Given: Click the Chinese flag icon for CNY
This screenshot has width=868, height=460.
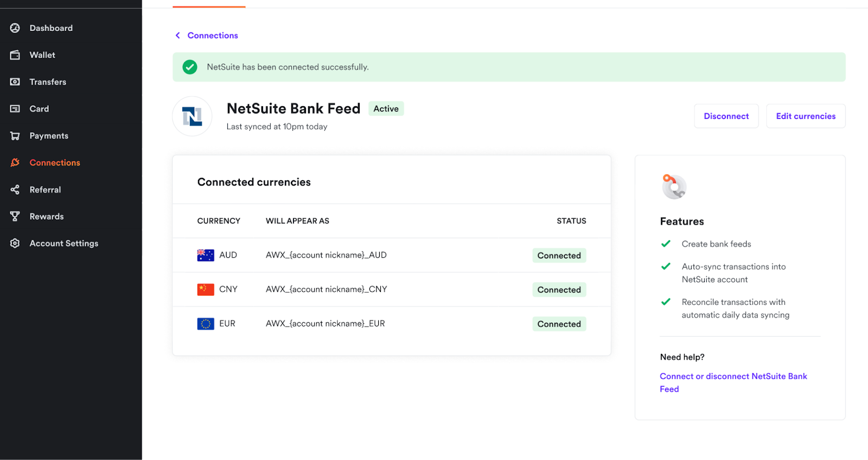Looking at the screenshot, I should coord(206,289).
